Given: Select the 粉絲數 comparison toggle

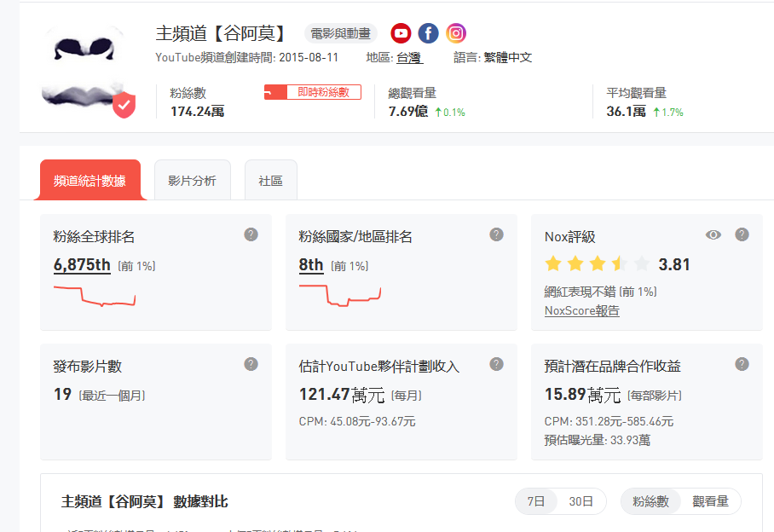Looking at the screenshot, I should 650,501.
